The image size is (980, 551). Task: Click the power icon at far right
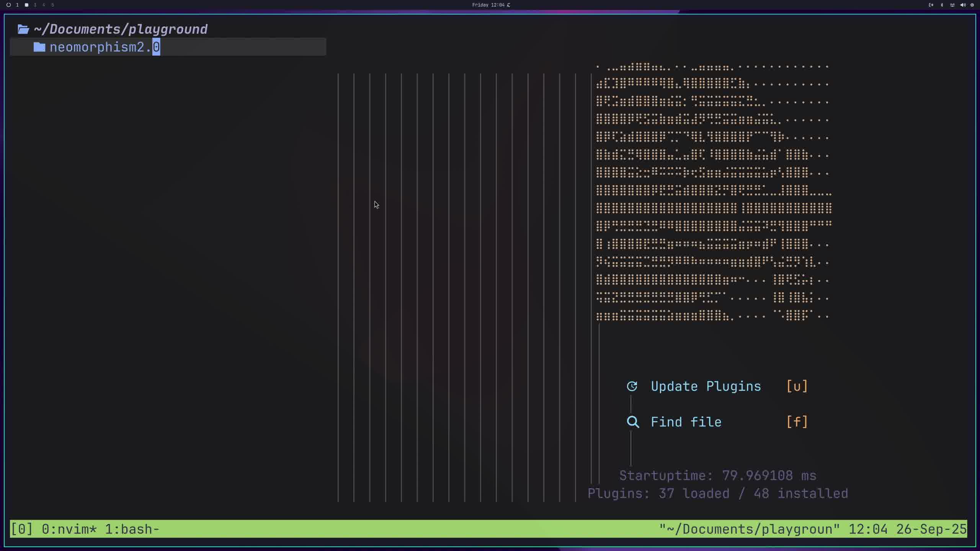[x=972, y=5]
